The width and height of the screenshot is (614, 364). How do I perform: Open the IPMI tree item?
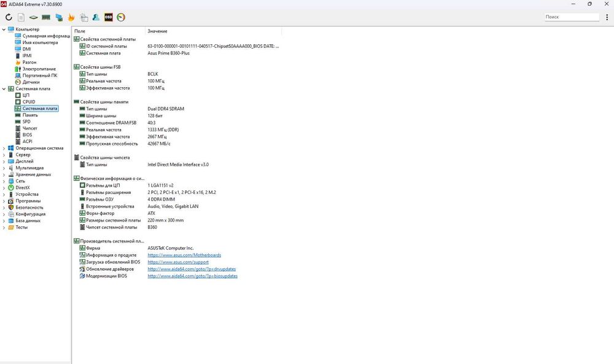coord(27,56)
